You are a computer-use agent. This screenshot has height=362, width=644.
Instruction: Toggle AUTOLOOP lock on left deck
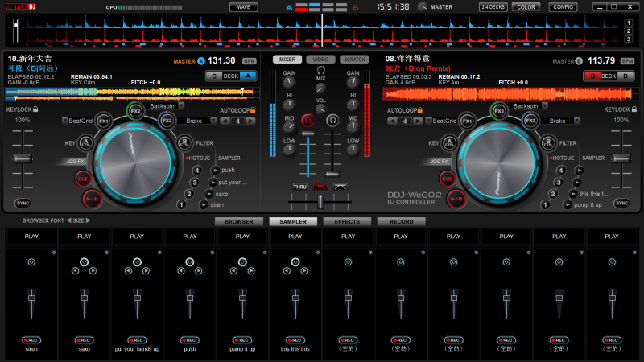pos(253,110)
